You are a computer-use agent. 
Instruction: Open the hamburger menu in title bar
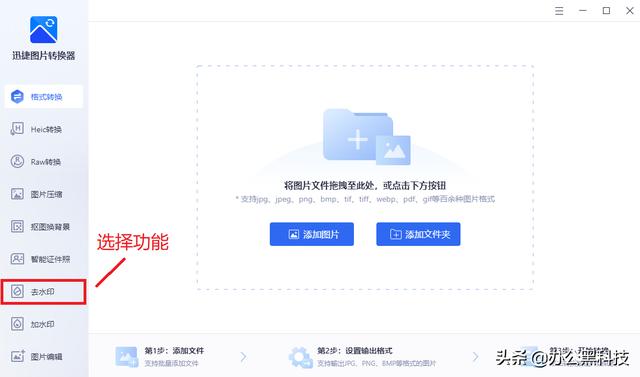click(x=559, y=11)
